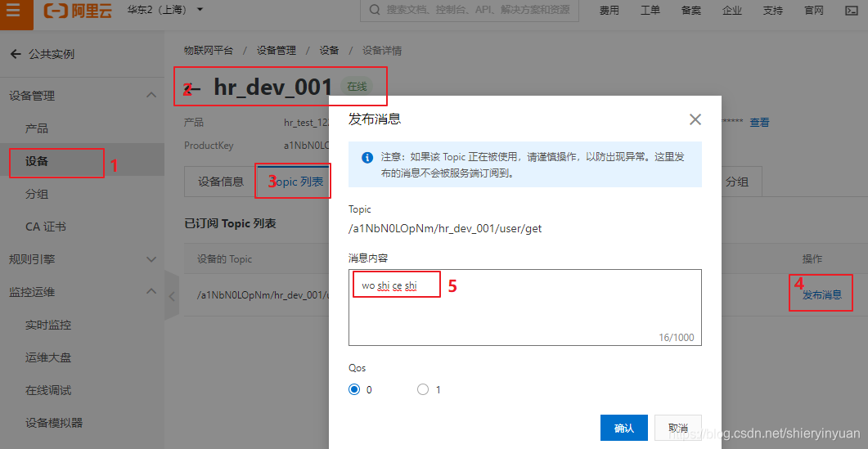868x449 pixels.
Task: Click the Topic path /a1NbN0LOpNm/hr_dev_001/user/get in dialog
Action: (x=445, y=229)
